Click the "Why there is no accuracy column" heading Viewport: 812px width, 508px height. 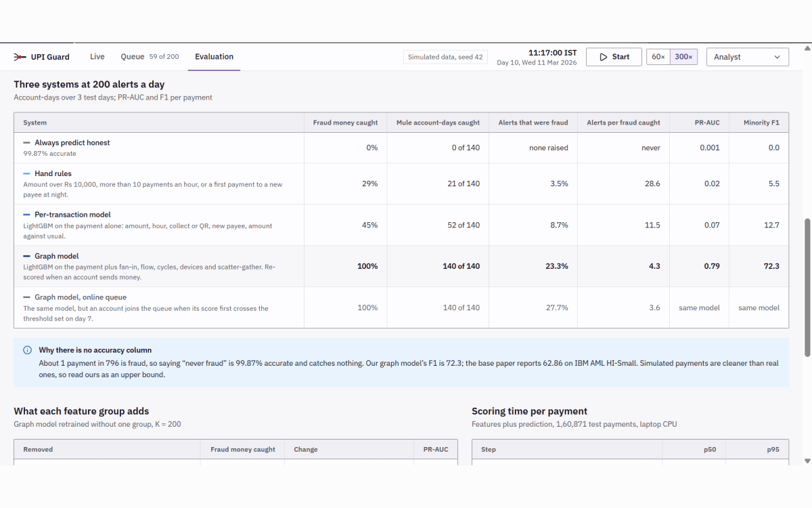[x=95, y=350]
